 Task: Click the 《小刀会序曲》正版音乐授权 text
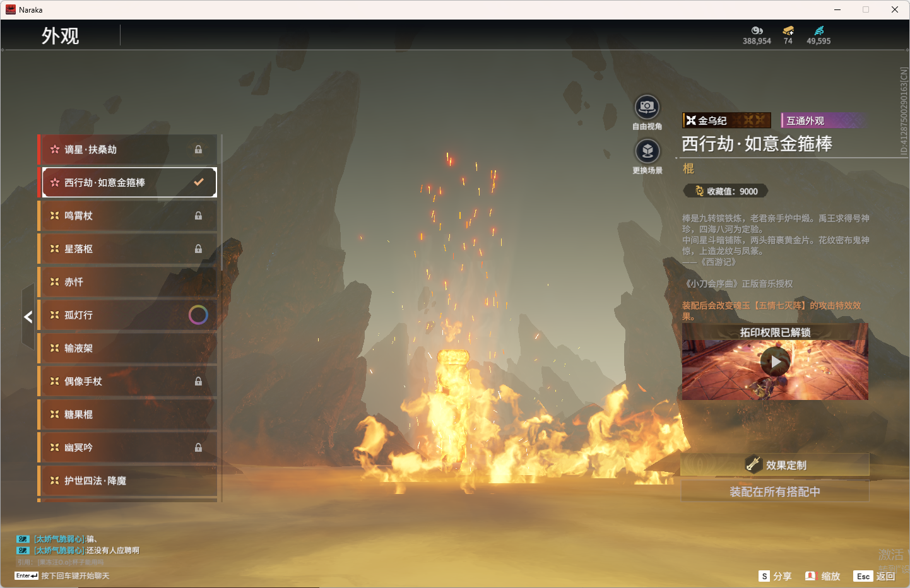pos(738,284)
